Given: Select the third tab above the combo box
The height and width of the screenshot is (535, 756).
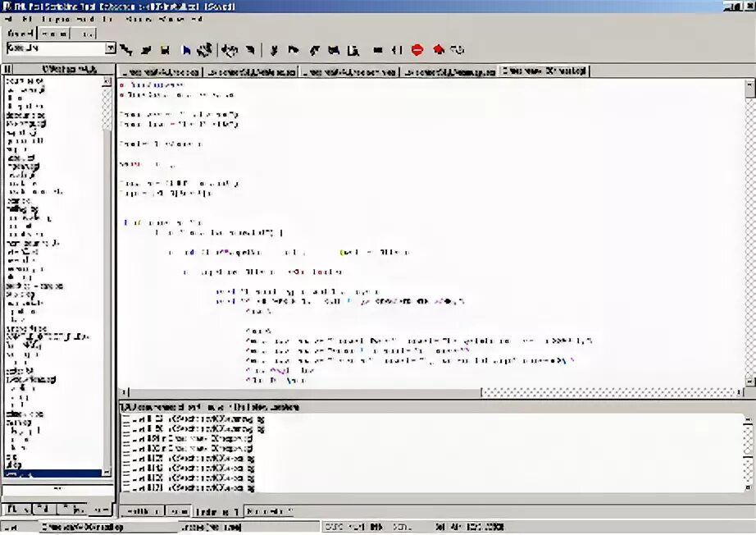Looking at the screenshot, I should [x=84, y=34].
